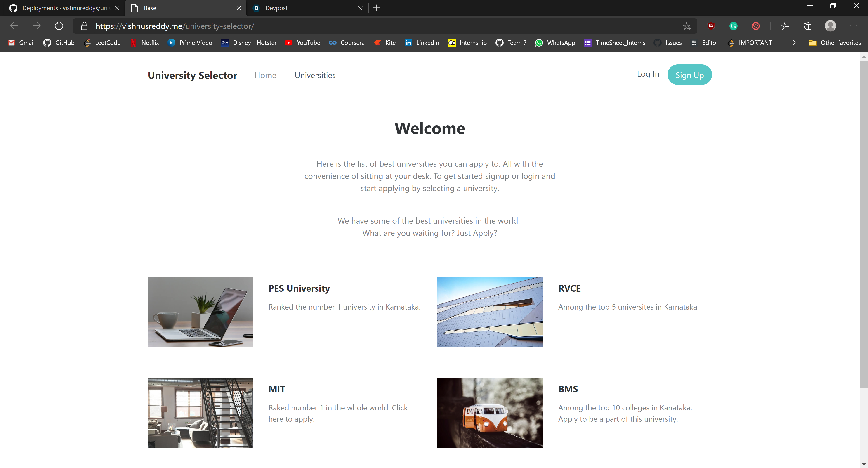Open the GitHub bookmark
This screenshot has height=468, width=868.
coord(59,43)
